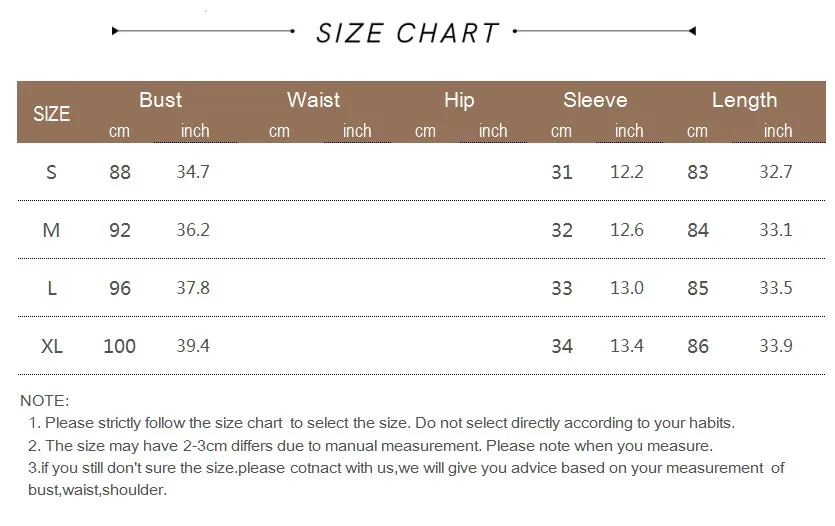Click the Bust column header
Image resolution: width=835 pixels, height=526 pixels.
160,99
